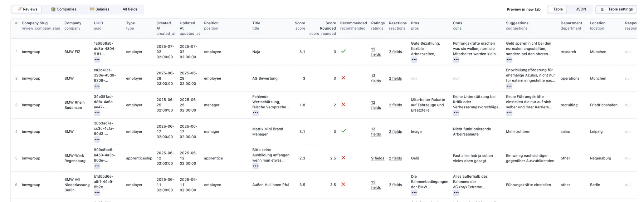This screenshot has width=644, height=202.
Task: Click the research department cell
Action: (568, 52)
